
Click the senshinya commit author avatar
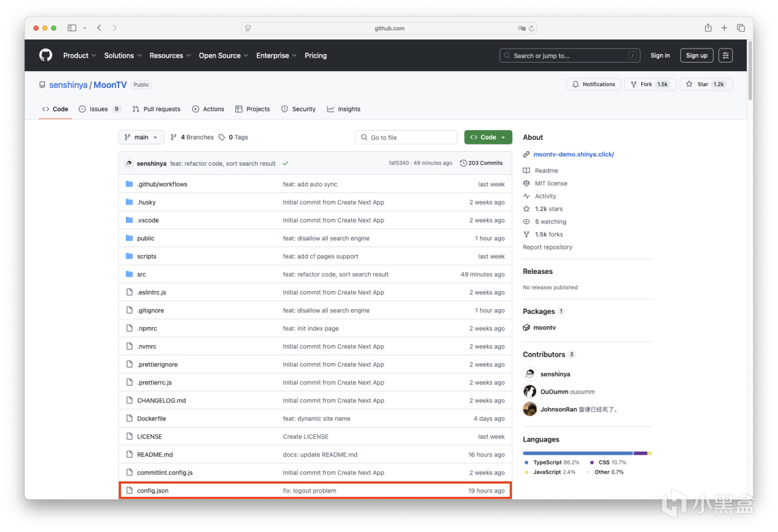click(129, 163)
